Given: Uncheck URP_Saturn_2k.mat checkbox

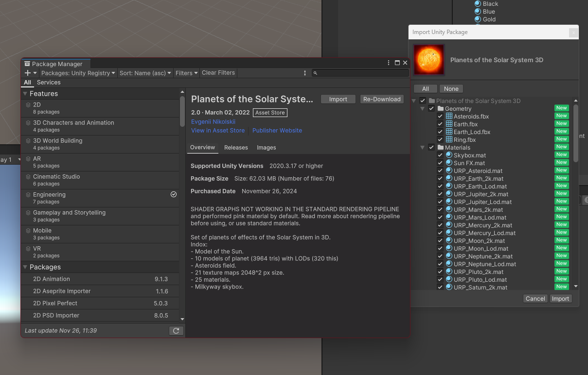Looking at the screenshot, I should point(440,287).
